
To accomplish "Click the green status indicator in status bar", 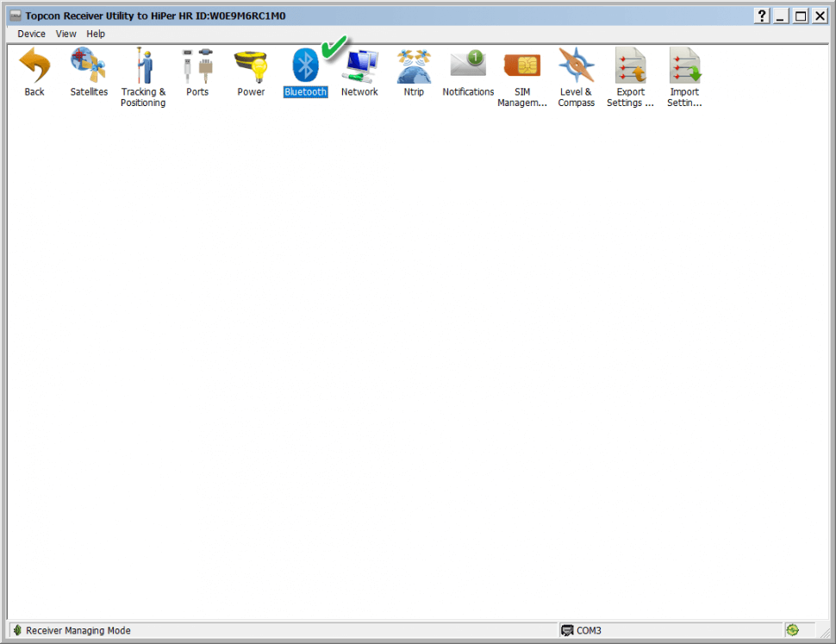I will pos(792,630).
